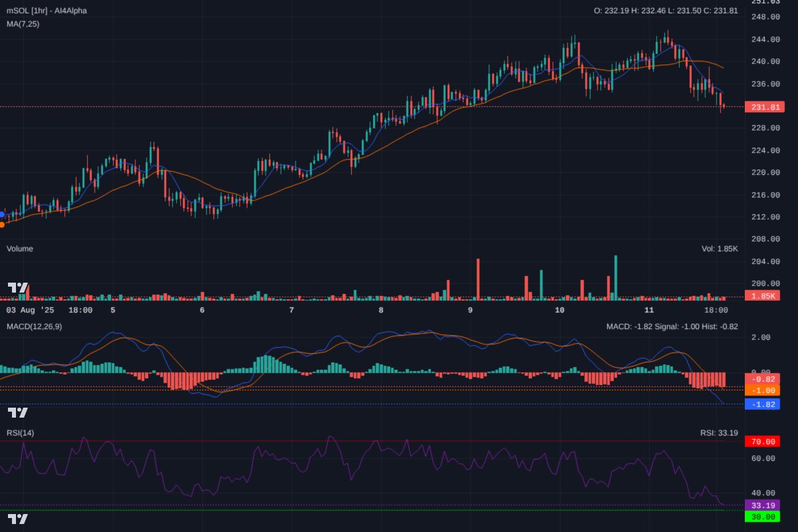Click day 10 on the time axis
Image resolution: width=798 pixels, height=532 pixels.
pos(559,310)
